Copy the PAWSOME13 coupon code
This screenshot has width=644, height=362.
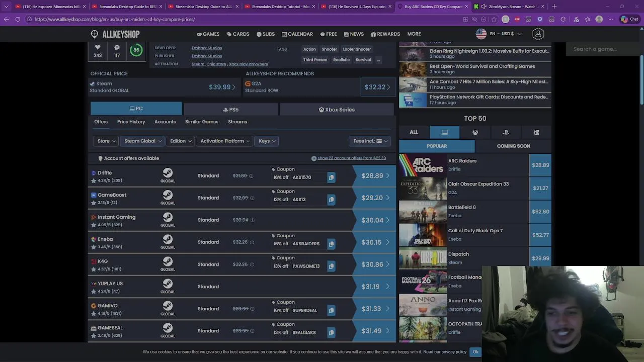[331, 266]
